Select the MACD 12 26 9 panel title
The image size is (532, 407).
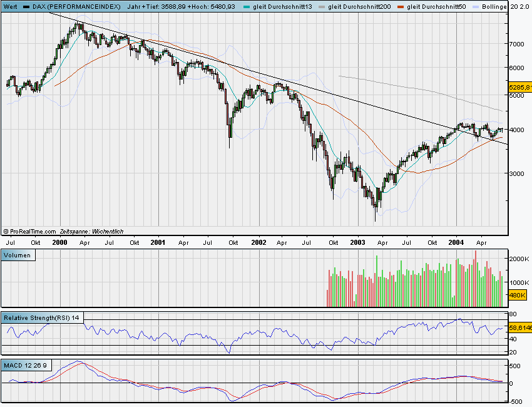tap(26, 366)
